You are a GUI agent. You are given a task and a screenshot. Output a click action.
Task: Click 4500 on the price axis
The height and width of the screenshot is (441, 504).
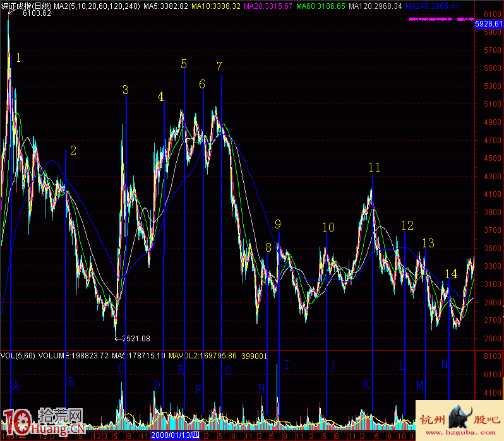point(493,158)
